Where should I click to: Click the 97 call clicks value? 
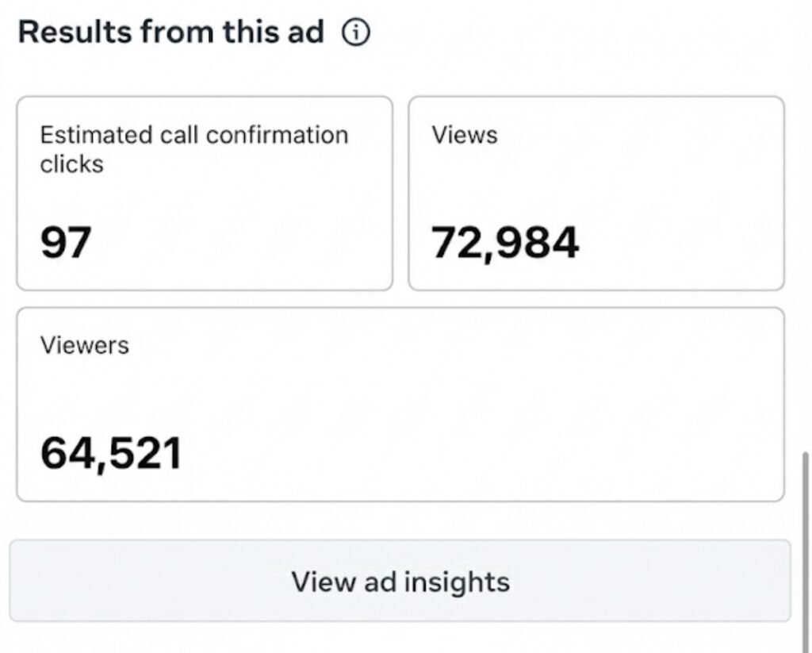pos(66,243)
